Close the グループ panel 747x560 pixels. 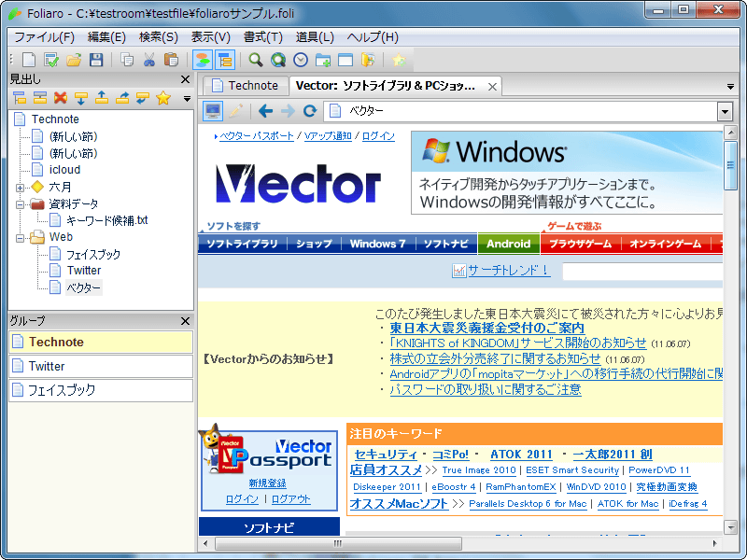tap(186, 321)
